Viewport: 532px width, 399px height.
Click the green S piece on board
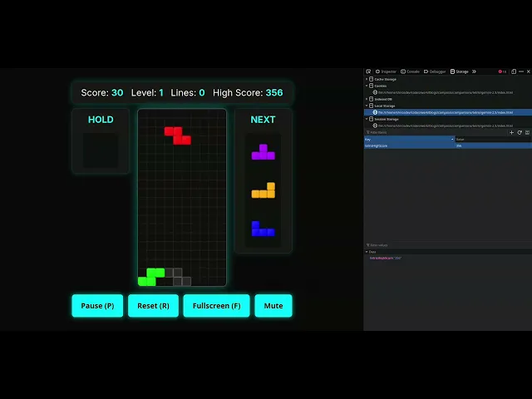(x=151, y=277)
